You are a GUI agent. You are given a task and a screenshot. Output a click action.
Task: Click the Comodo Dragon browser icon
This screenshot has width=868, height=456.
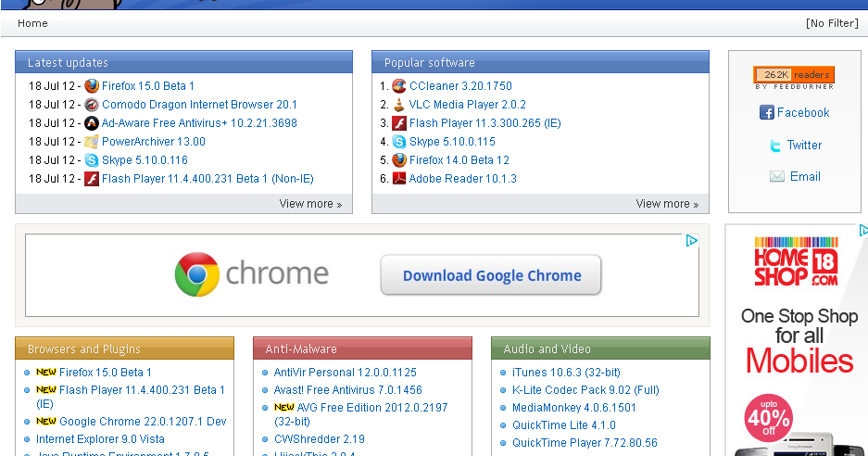(92, 105)
